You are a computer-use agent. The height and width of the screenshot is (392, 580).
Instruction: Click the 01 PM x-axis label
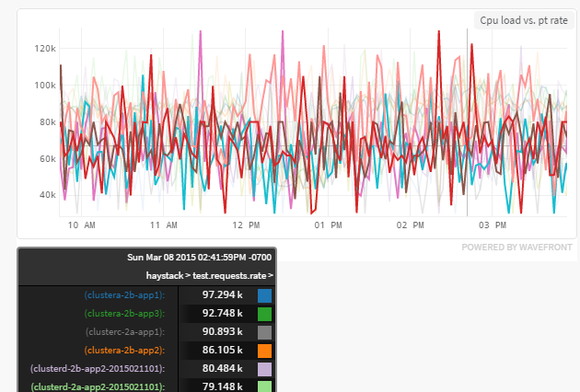click(328, 225)
